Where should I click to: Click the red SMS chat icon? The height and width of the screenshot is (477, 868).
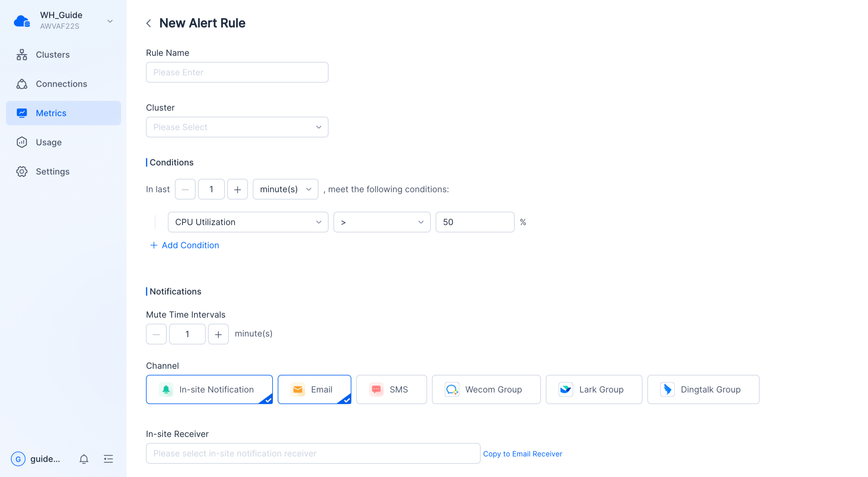[376, 389]
